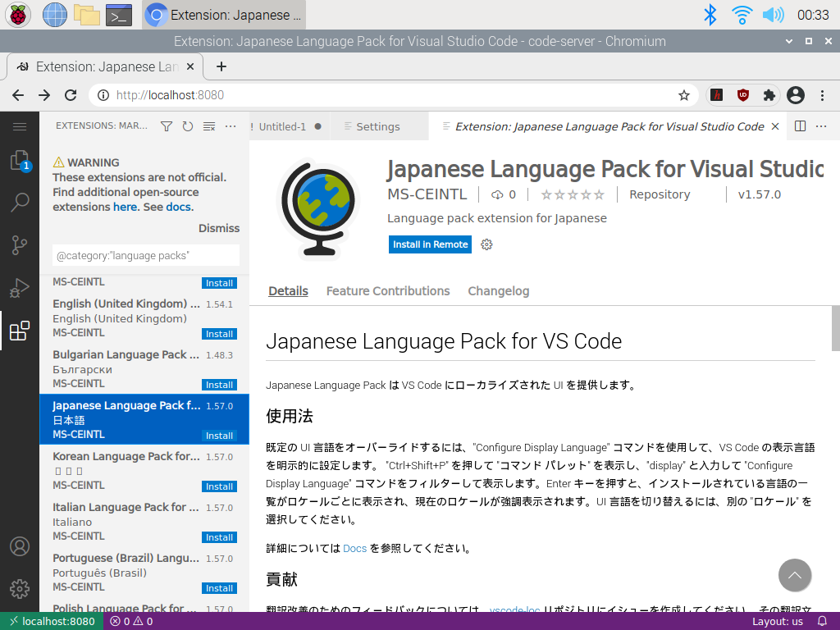Switch to Settings editor tab

click(x=378, y=126)
